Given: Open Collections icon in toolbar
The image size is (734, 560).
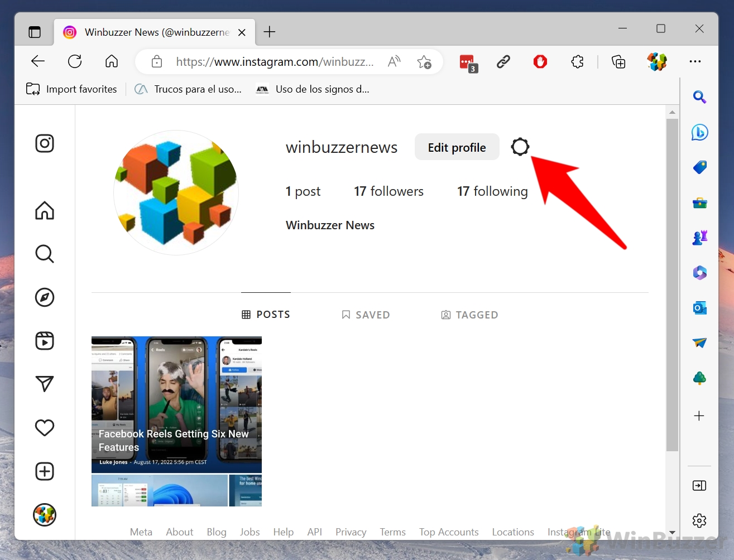Looking at the screenshot, I should point(618,61).
